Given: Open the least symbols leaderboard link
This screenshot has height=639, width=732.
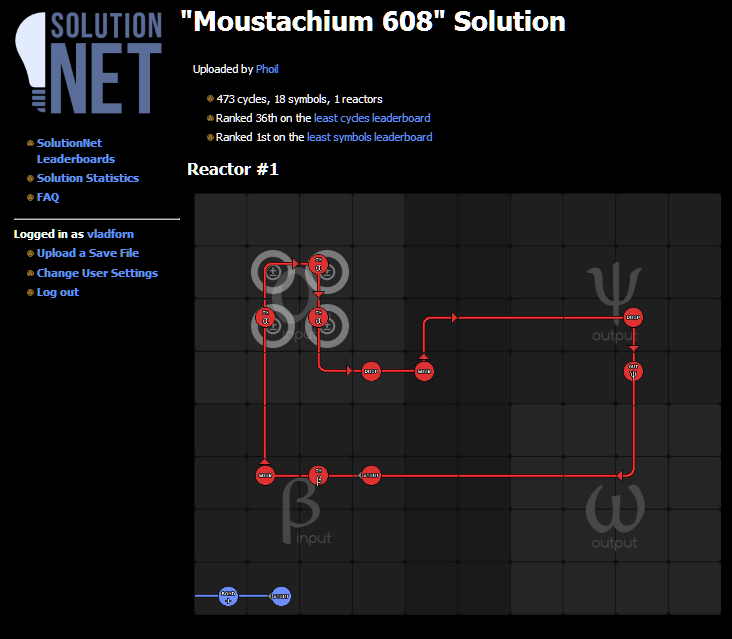Looking at the screenshot, I should click(x=369, y=137).
